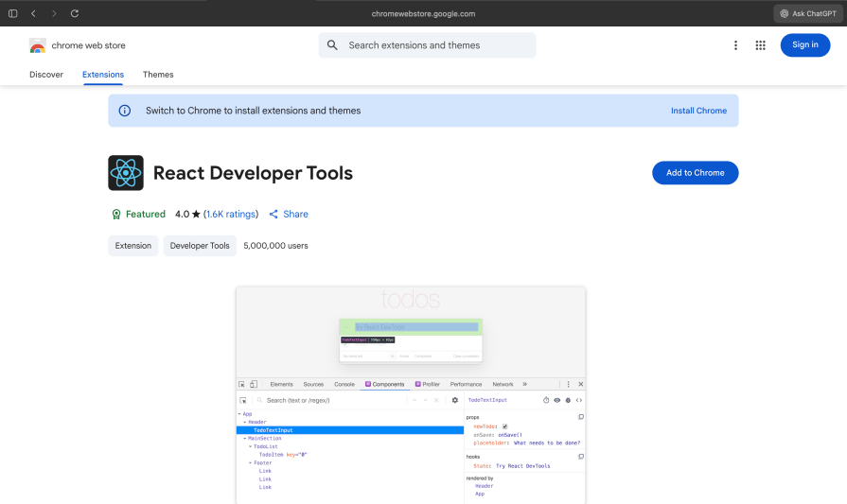The width and height of the screenshot is (847, 504).
Task: Collapse the MainSection tree node
Action: tap(245, 438)
